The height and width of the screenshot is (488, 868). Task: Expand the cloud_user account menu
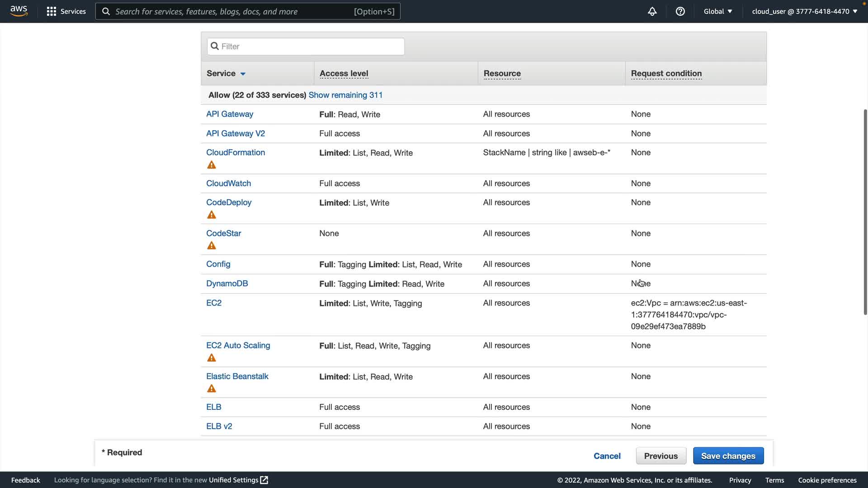point(804,11)
